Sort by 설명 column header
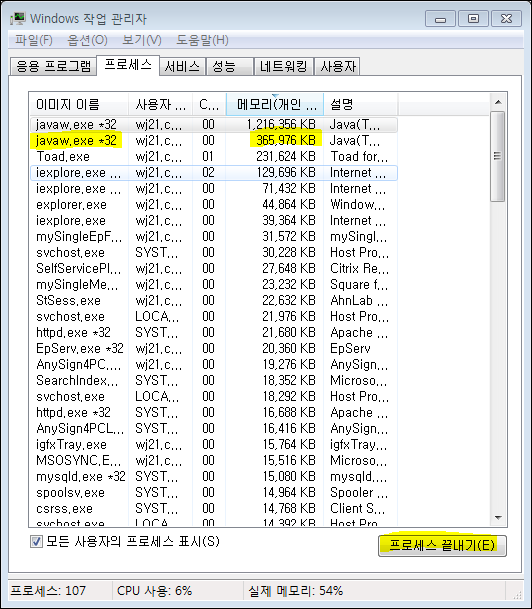 click(x=361, y=104)
